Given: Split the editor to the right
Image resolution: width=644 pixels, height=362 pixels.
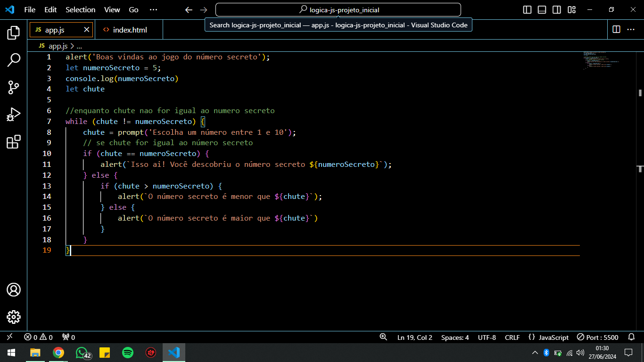Looking at the screenshot, I should [x=616, y=29].
